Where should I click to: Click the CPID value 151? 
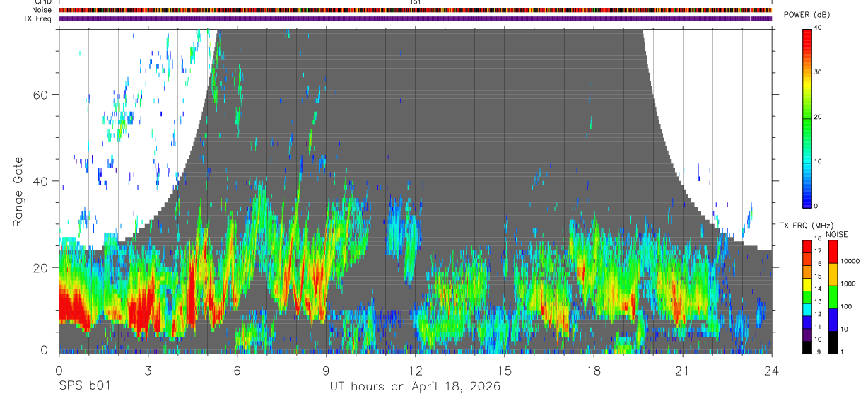415,2
